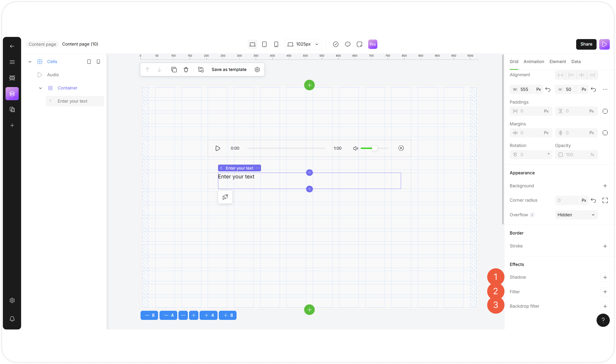Open block settings gear in toolbar
Screen dimensions: 616x364
257,70
